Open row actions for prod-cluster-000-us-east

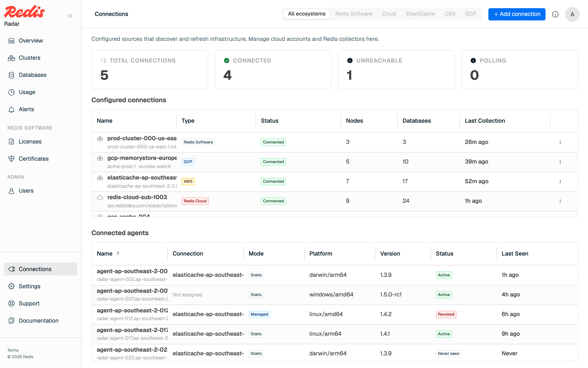[560, 142]
